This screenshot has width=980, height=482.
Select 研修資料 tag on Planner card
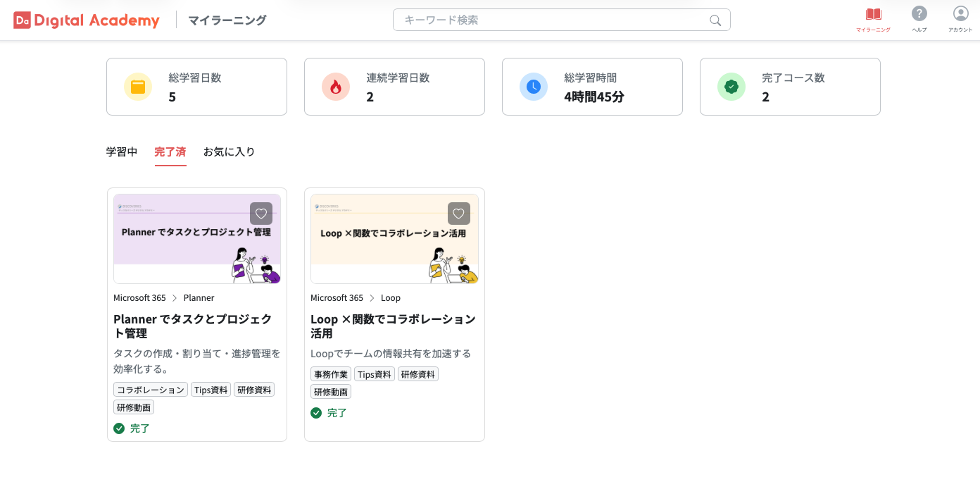click(x=254, y=390)
